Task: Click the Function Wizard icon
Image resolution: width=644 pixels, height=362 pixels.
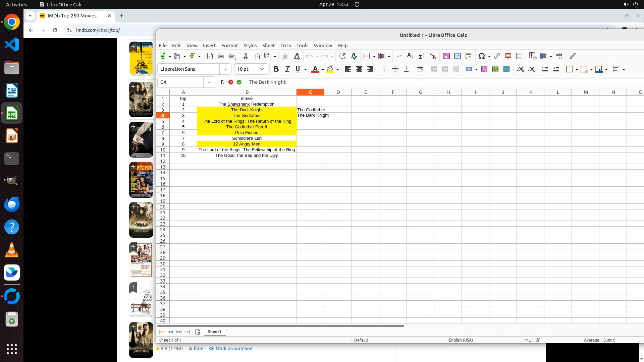Action: [x=222, y=82]
